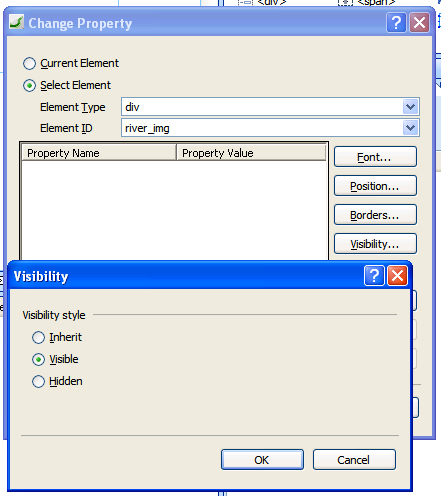441x496 pixels.
Task: Click the Visibility... button
Action: tap(375, 244)
